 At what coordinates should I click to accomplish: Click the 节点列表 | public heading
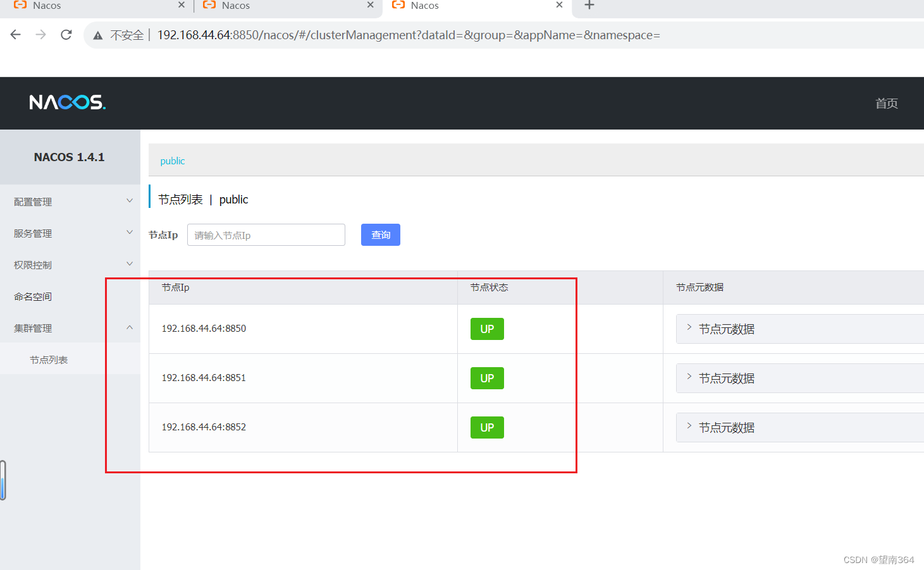pos(203,200)
